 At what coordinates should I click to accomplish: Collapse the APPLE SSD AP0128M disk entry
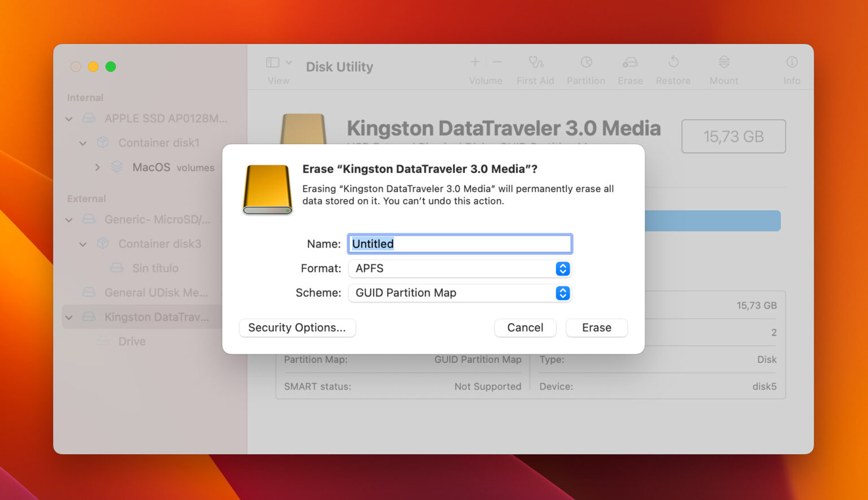click(69, 119)
